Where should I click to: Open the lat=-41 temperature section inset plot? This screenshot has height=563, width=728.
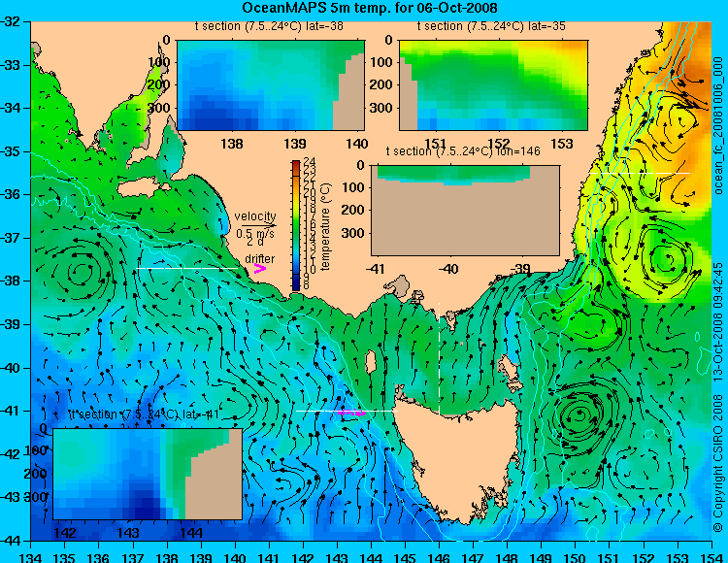(x=148, y=474)
